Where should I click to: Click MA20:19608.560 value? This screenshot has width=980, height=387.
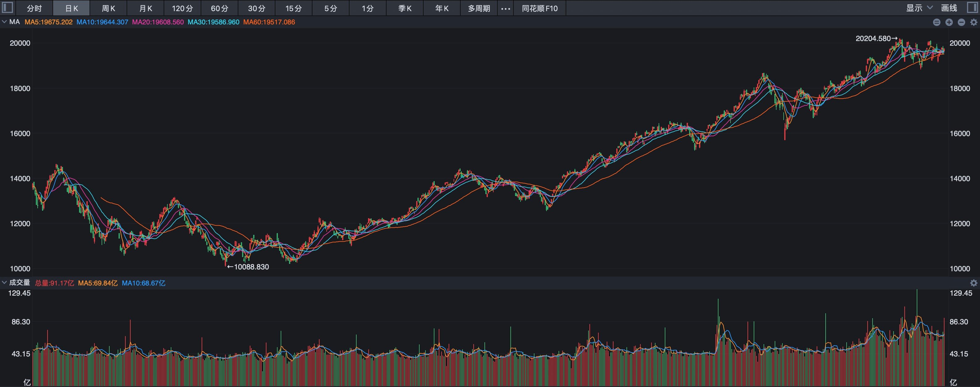coord(158,22)
